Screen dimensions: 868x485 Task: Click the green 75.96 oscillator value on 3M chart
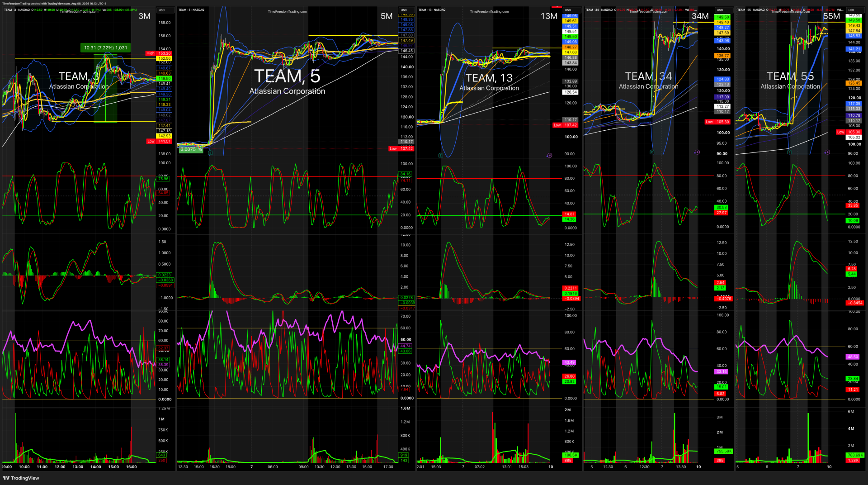163,179
